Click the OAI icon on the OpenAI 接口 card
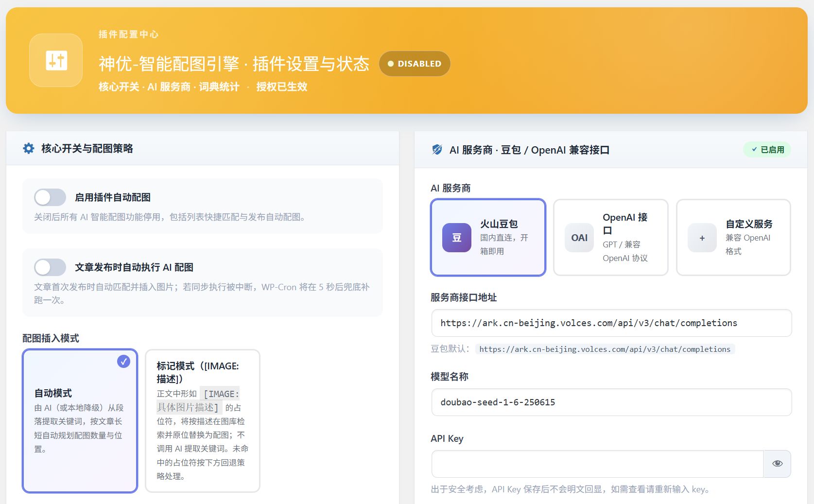The width and height of the screenshot is (814, 504). [x=579, y=238]
